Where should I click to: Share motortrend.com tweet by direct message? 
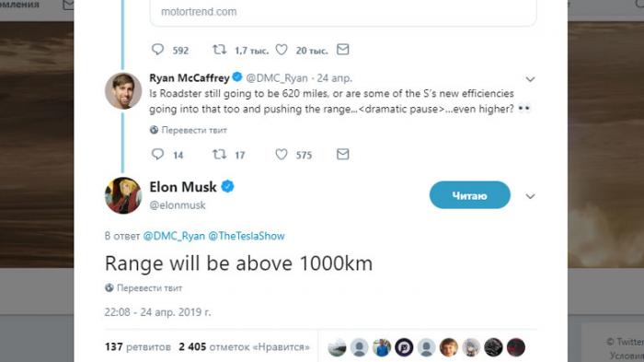(x=343, y=50)
